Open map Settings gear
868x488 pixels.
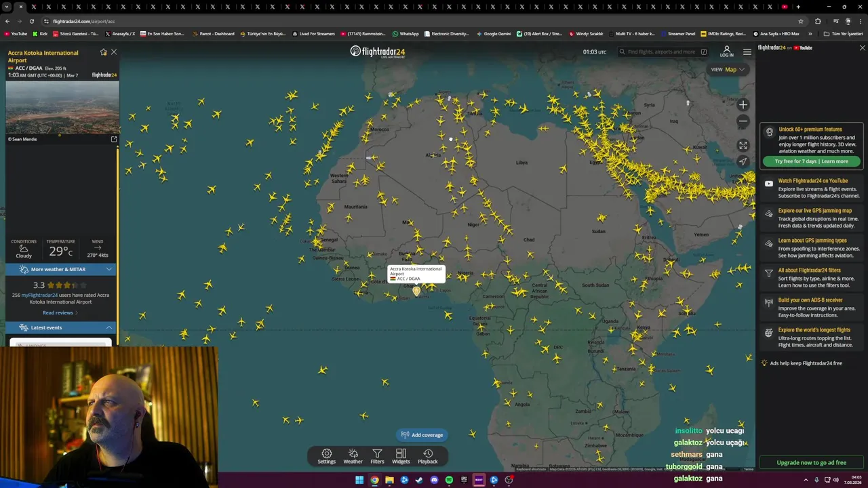pos(326,456)
